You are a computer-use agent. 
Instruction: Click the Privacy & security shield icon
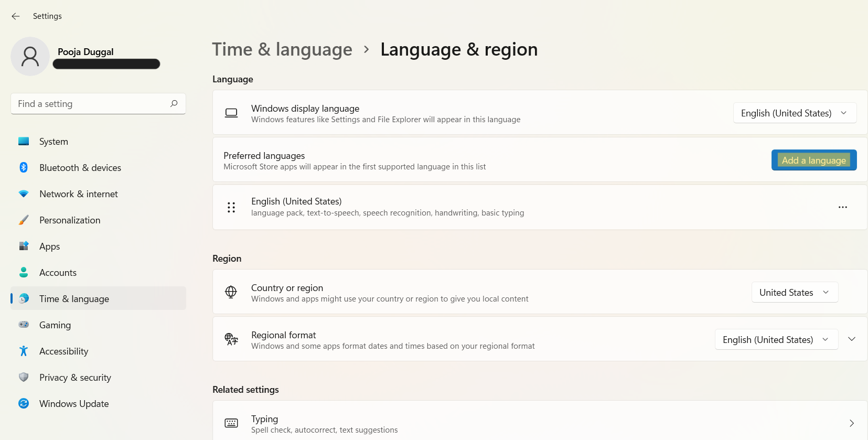pos(24,377)
